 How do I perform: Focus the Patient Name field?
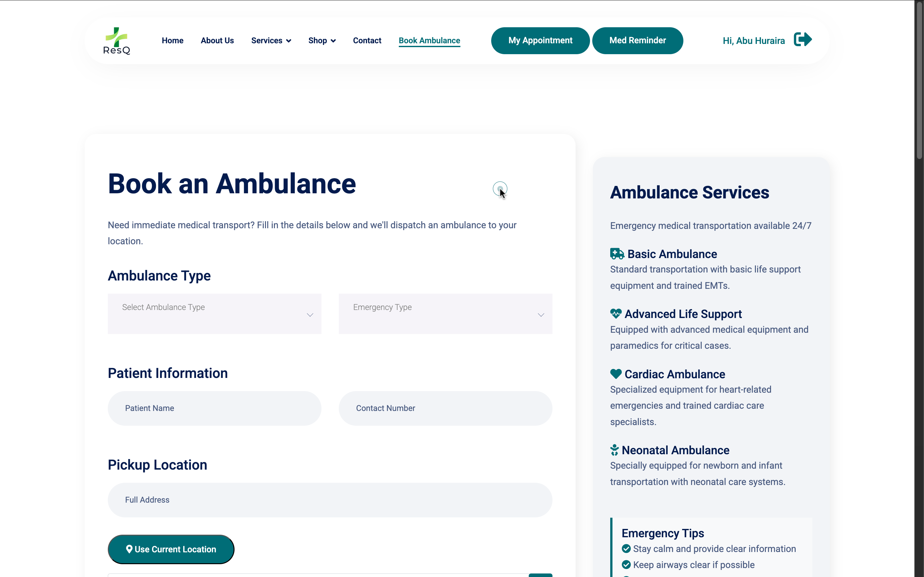[214, 408]
